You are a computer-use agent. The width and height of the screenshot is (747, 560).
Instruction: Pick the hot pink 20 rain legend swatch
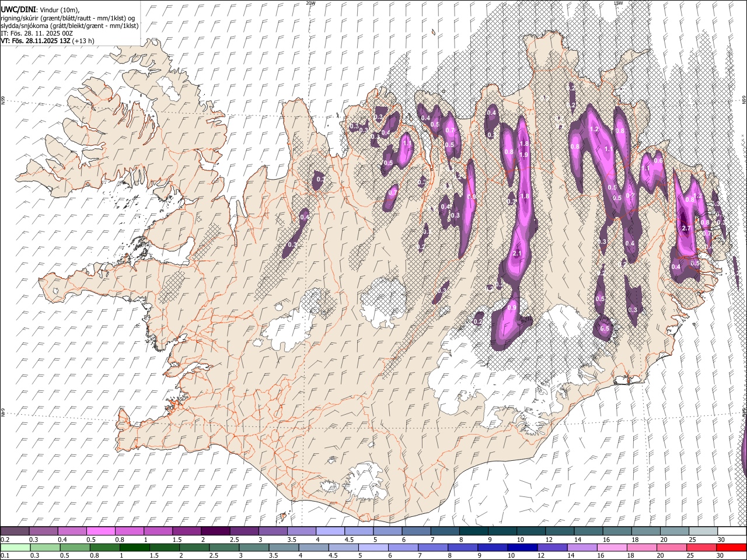(671, 548)
